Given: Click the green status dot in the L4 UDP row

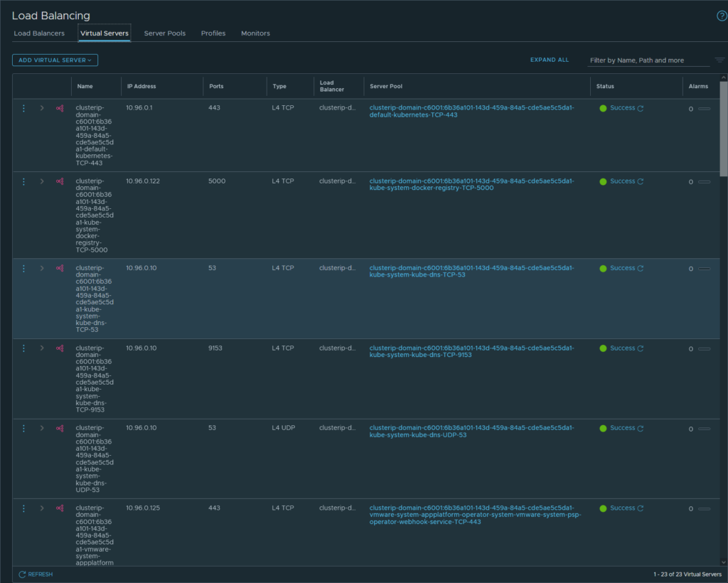Looking at the screenshot, I should 603,429.
